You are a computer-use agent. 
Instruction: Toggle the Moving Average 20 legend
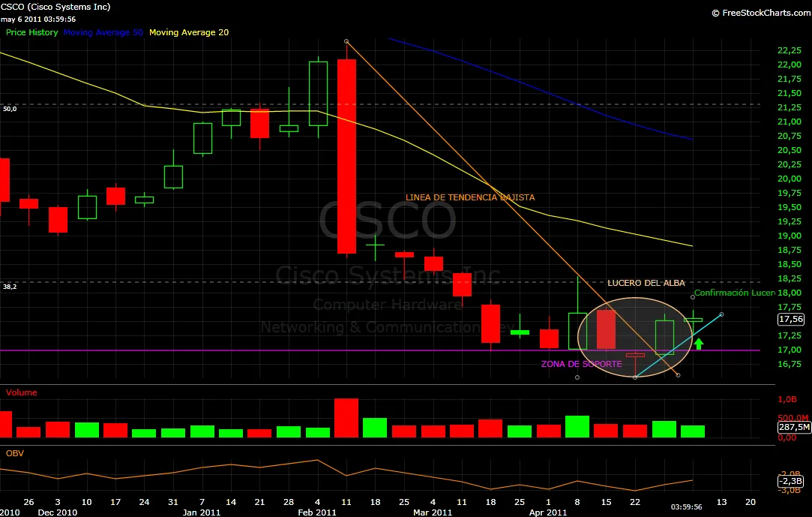[189, 33]
